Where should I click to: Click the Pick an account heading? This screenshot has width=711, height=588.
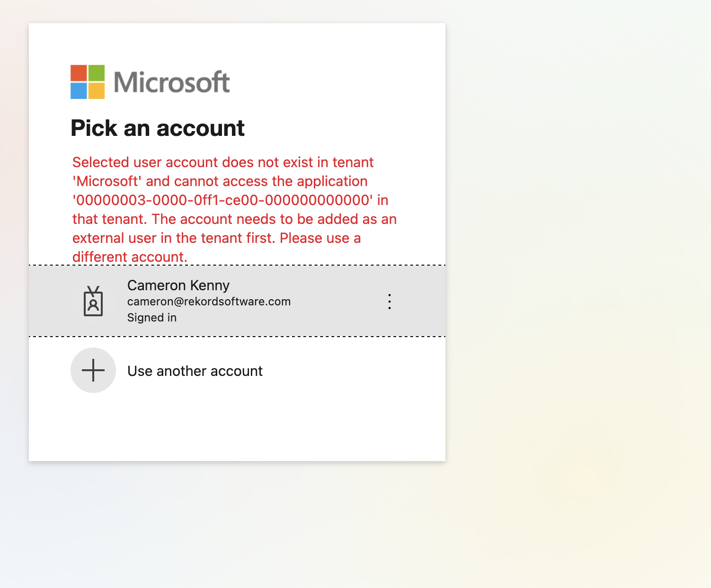(x=158, y=128)
